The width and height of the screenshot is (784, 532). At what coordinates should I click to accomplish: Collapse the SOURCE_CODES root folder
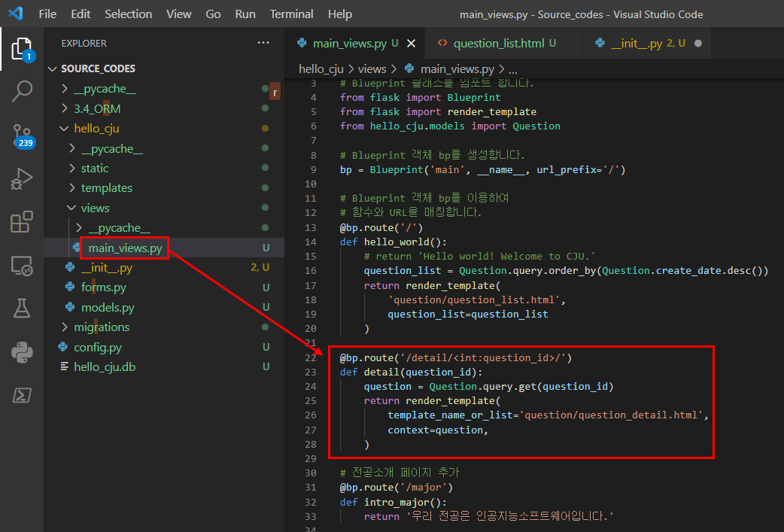(x=52, y=68)
